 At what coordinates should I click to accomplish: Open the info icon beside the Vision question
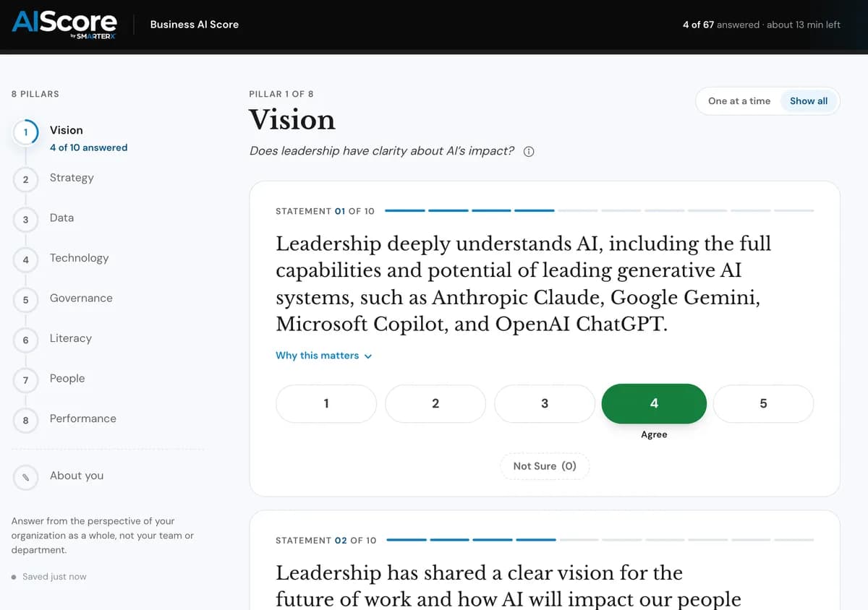click(x=529, y=152)
